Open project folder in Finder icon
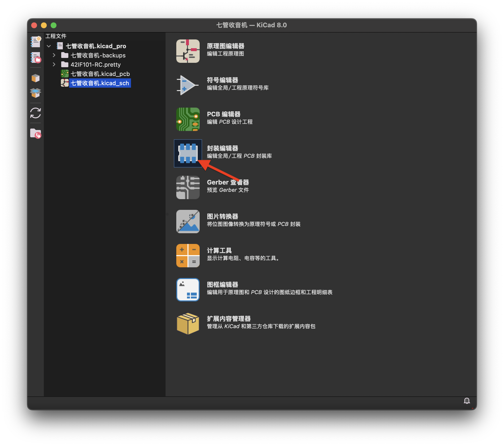504x446 pixels. pyautogui.click(x=36, y=133)
